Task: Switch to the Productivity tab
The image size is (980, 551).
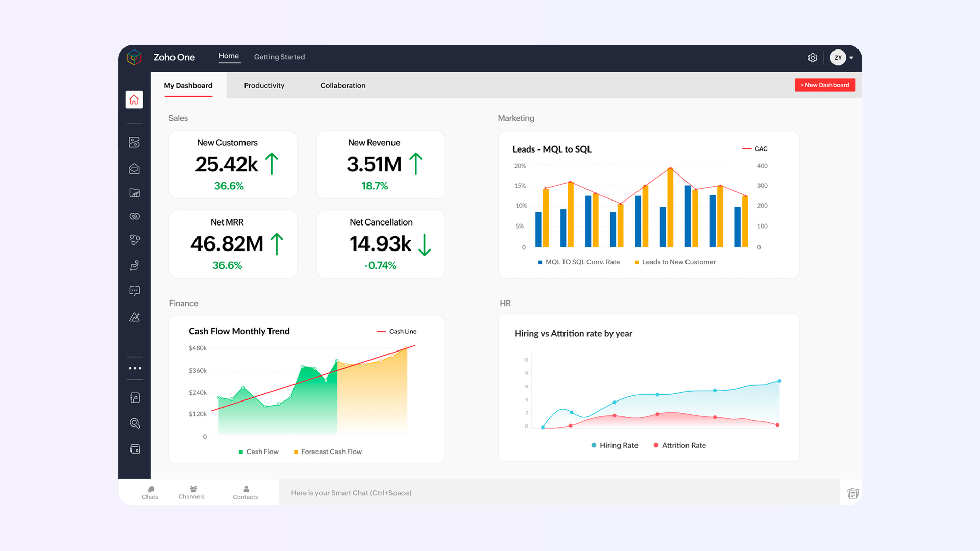Action: [x=264, y=85]
